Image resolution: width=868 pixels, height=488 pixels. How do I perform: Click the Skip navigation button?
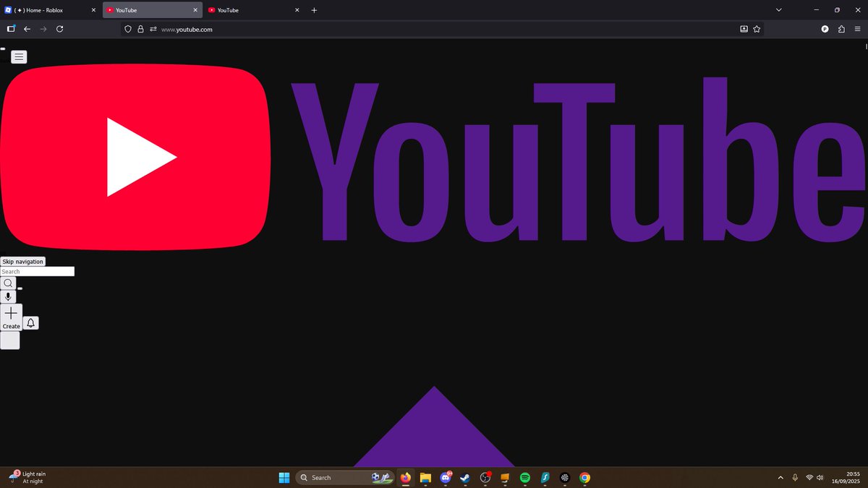(x=22, y=262)
